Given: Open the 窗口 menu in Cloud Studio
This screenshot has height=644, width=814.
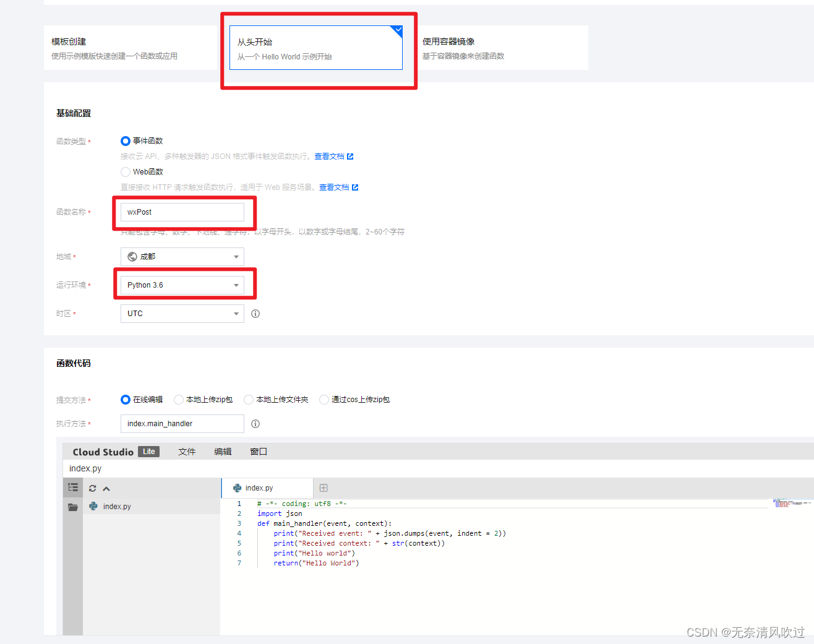Looking at the screenshot, I should 259,452.
